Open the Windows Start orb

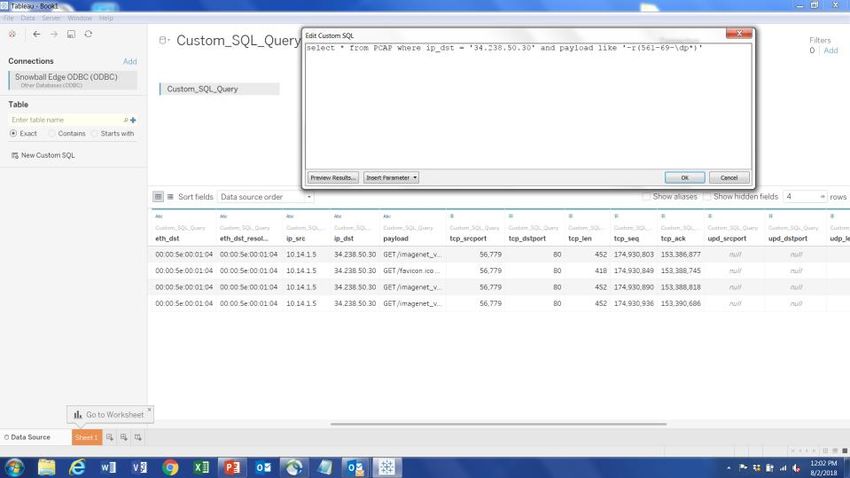[x=15, y=467]
